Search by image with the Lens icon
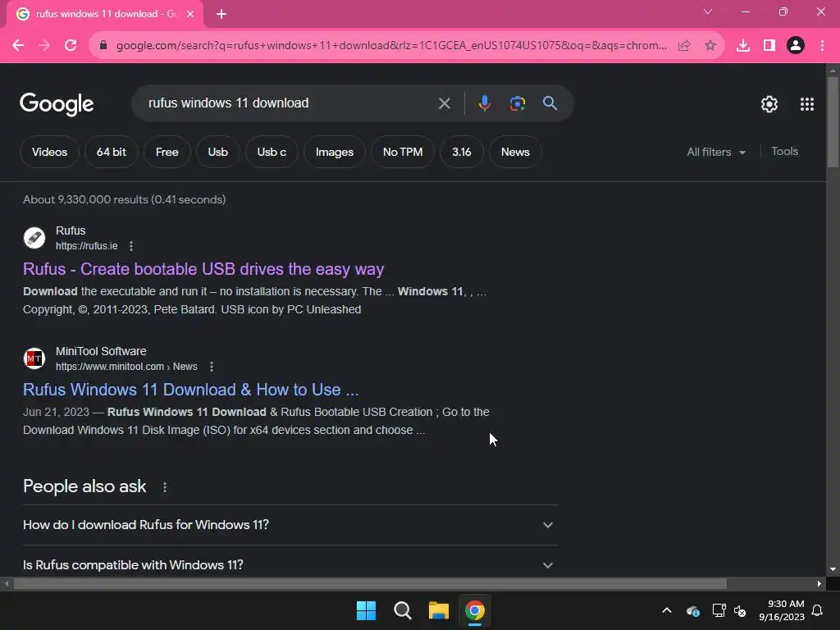 coord(517,103)
